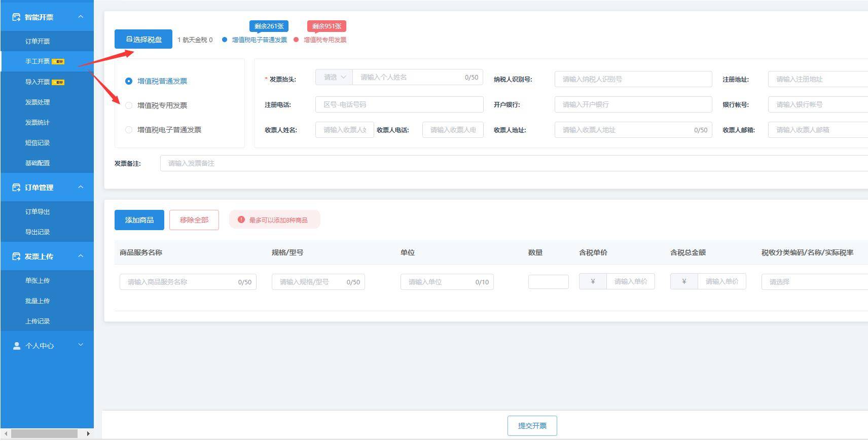
Task: Click the horizontal scrollbar thumb at bottom left
Action: coord(44,433)
